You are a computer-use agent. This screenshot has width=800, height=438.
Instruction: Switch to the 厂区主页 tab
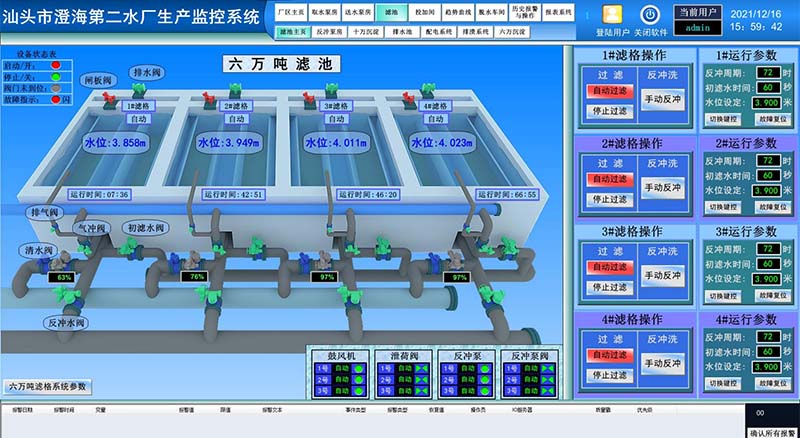point(291,13)
